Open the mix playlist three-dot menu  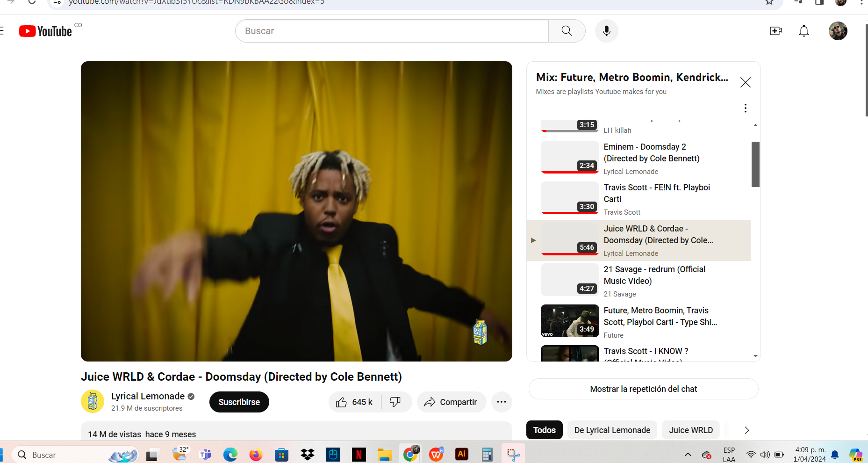(745, 108)
